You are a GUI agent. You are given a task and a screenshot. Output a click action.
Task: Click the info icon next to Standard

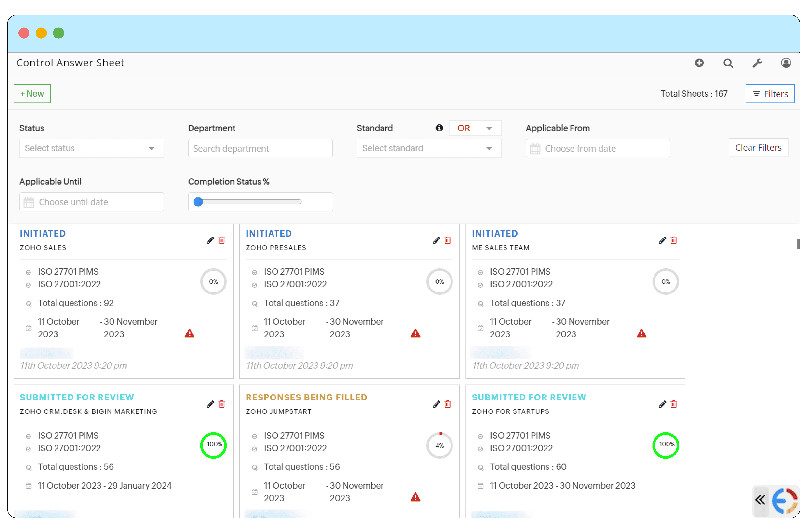point(439,128)
